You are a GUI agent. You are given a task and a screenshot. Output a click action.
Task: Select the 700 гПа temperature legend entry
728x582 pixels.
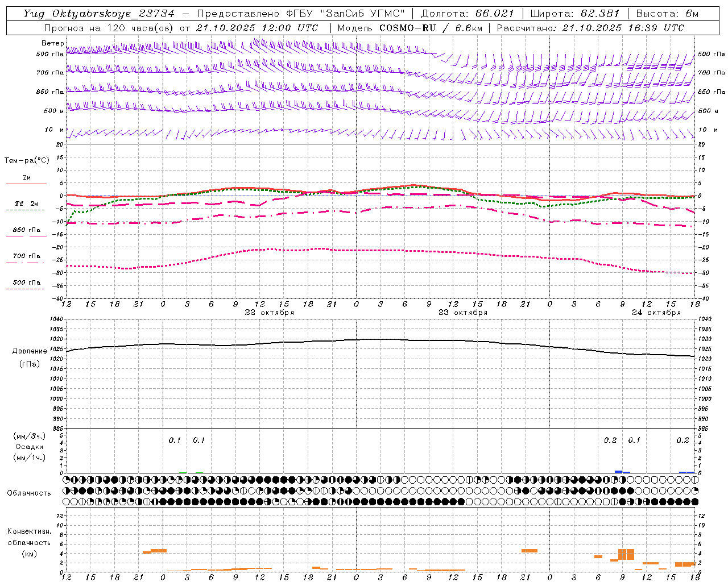[x=27, y=256]
